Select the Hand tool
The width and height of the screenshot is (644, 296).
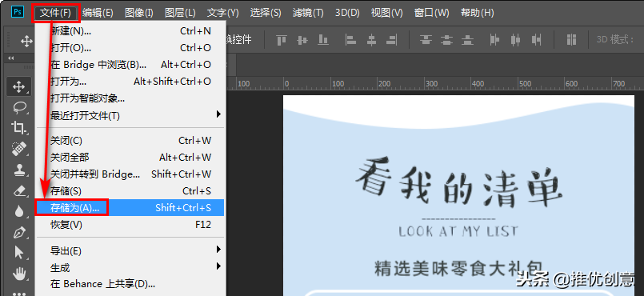point(19,274)
